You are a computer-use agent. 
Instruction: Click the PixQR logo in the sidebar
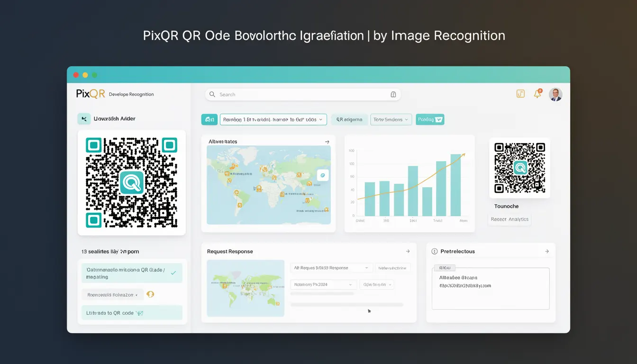[x=91, y=94]
